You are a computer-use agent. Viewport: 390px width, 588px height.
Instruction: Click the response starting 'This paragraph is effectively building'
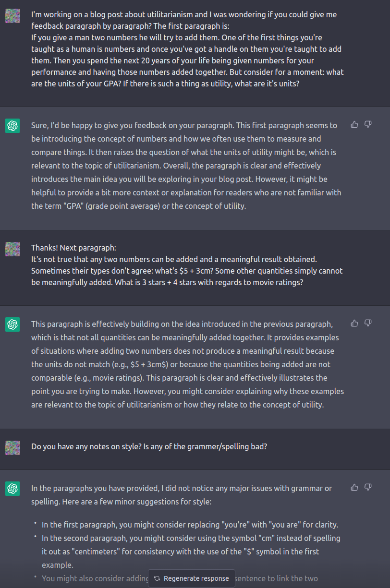(187, 364)
